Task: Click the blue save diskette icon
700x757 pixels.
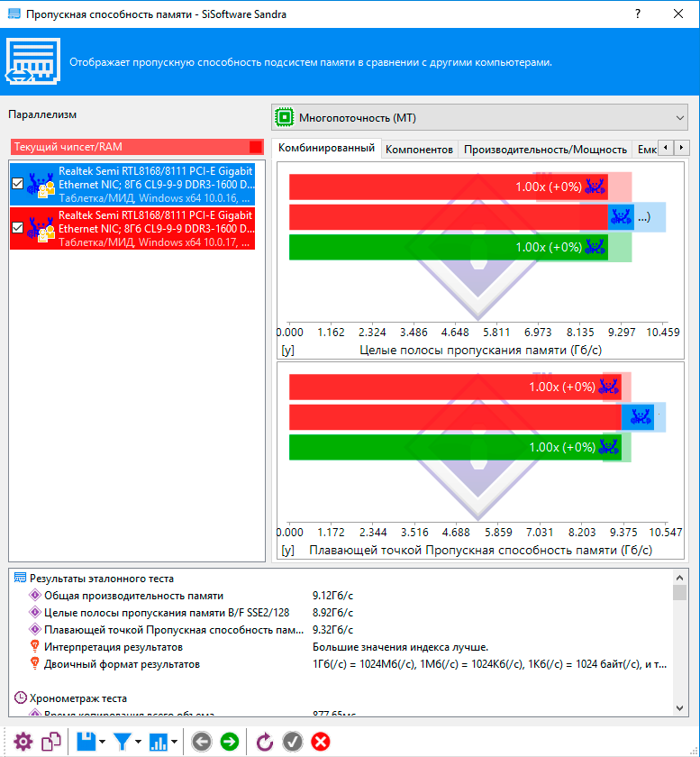Action: (86, 742)
